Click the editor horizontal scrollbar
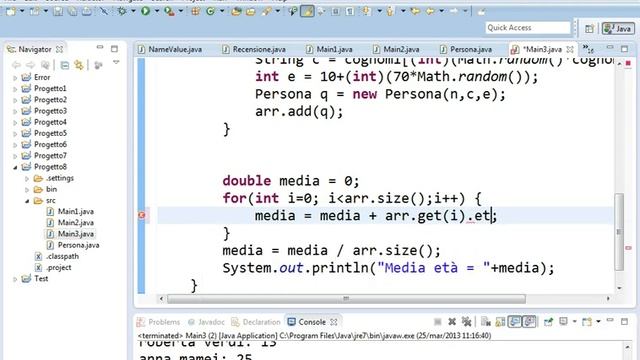Viewport: 640px width, 360px height. [x=347, y=299]
